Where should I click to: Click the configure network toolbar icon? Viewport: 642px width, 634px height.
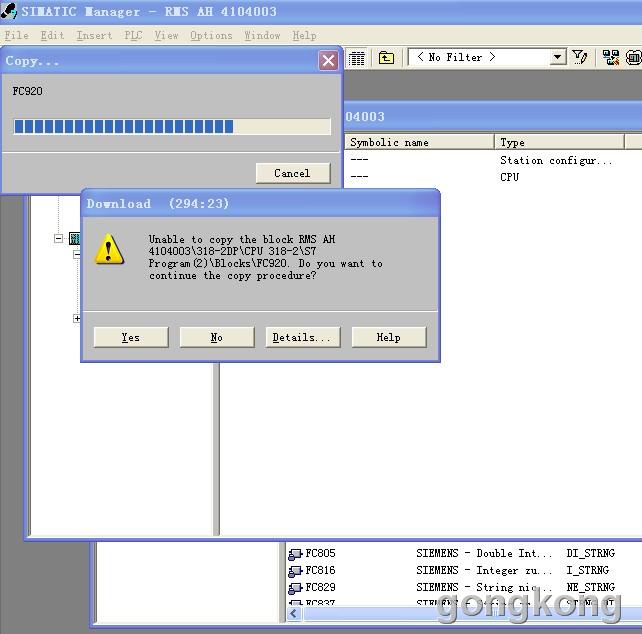coord(610,58)
